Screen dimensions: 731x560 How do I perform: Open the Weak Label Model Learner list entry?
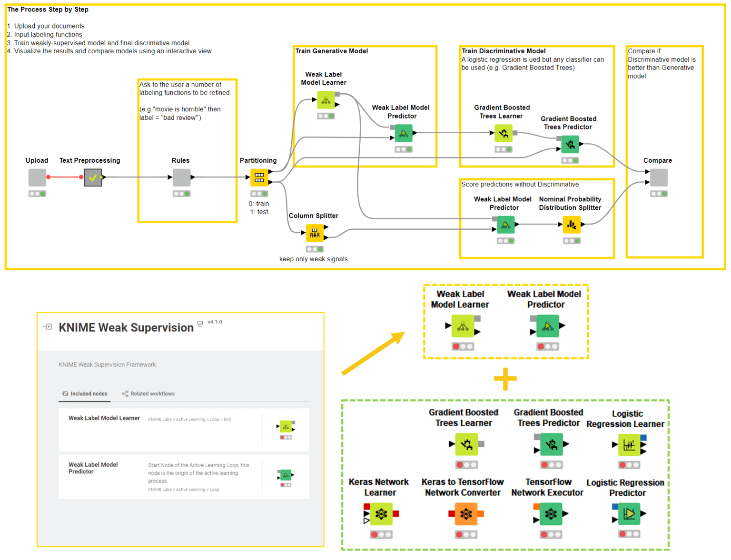(184, 430)
